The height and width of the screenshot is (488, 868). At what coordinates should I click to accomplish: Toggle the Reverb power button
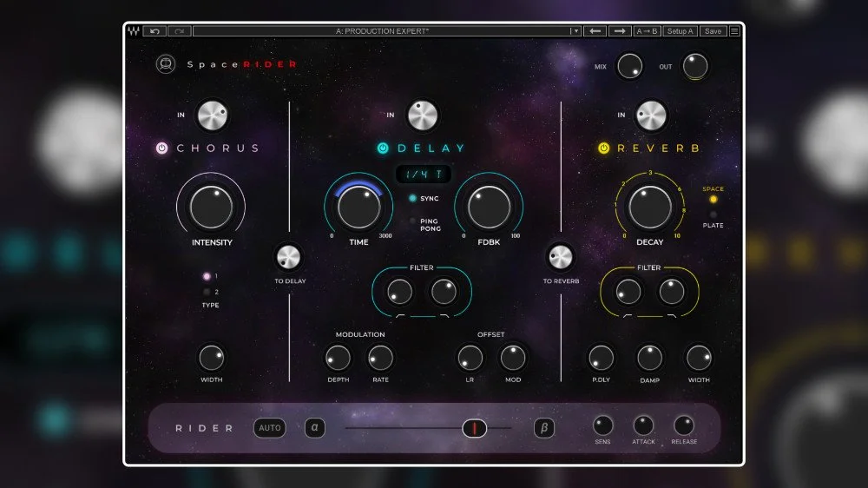click(603, 148)
